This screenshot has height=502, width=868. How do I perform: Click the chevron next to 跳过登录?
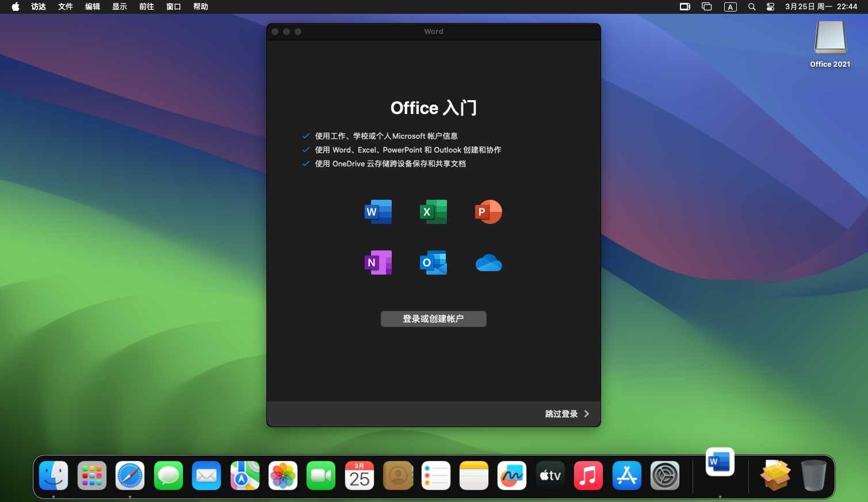[587, 414]
